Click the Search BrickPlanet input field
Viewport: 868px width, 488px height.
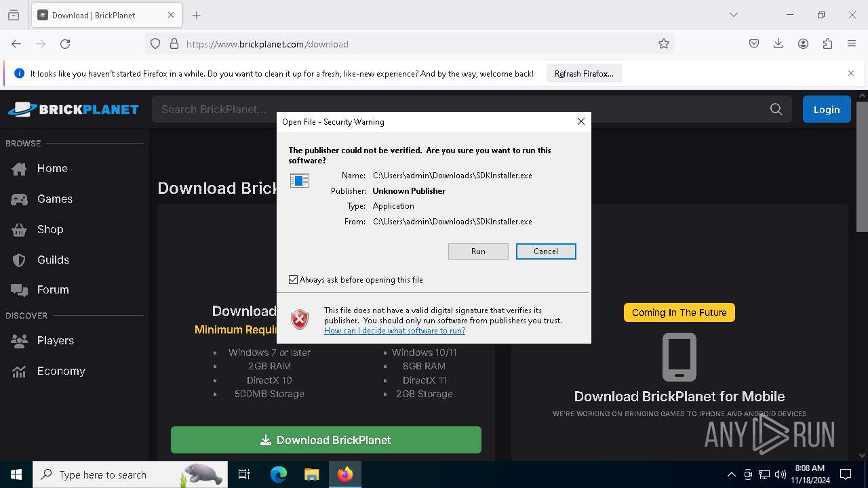461,109
